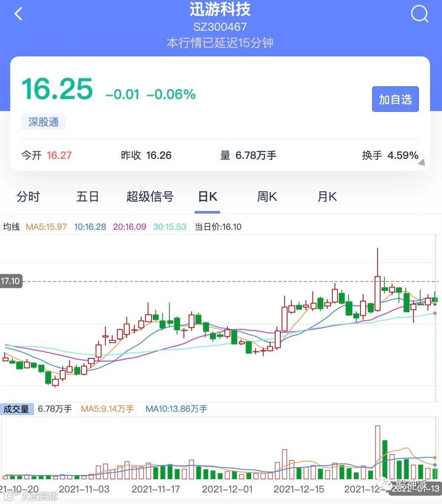
Task: Tap the 2021-12-01 date label
Action: 227,489
